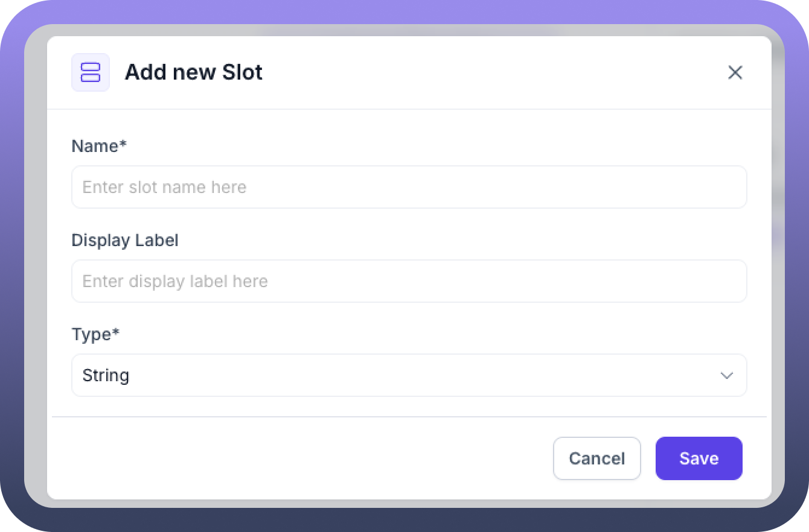
Task: Click the required asterisk beside Name
Action: (x=123, y=145)
